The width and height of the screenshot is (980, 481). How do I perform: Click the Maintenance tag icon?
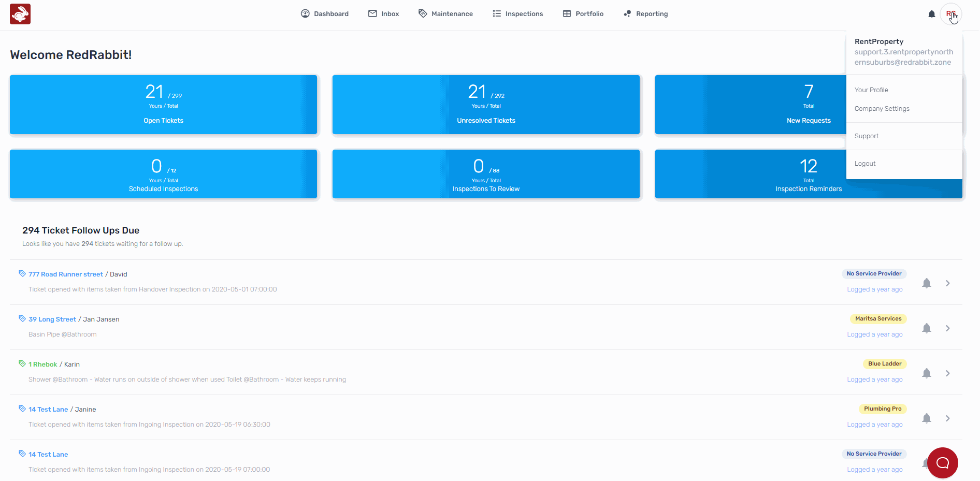(x=423, y=13)
